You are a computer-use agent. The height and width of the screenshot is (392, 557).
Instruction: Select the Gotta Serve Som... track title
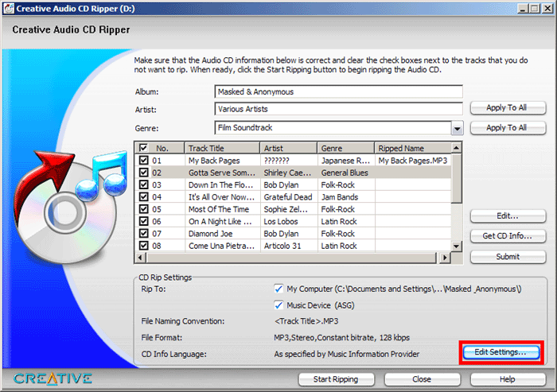click(x=222, y=173)
